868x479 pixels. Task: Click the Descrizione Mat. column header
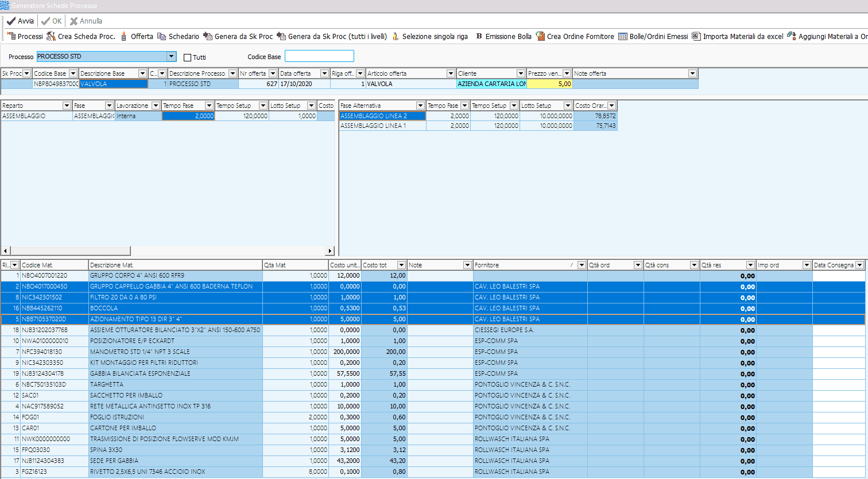(175, 265)
